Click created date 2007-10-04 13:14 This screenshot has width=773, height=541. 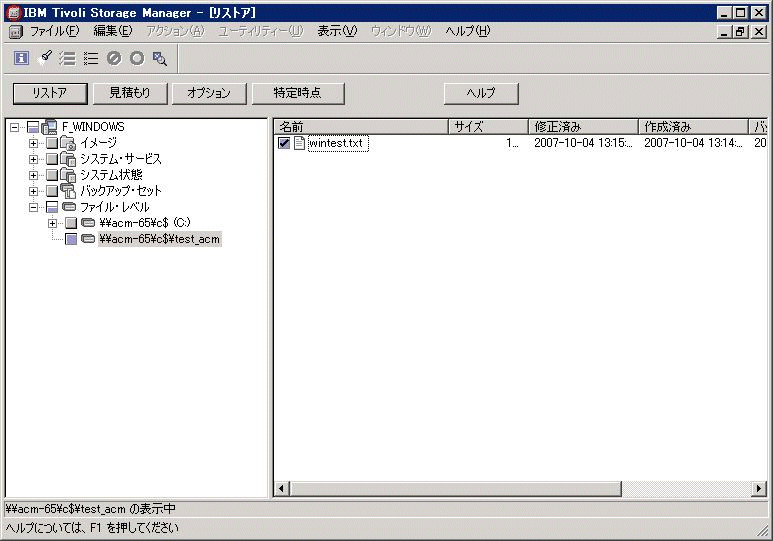(693, 143)
